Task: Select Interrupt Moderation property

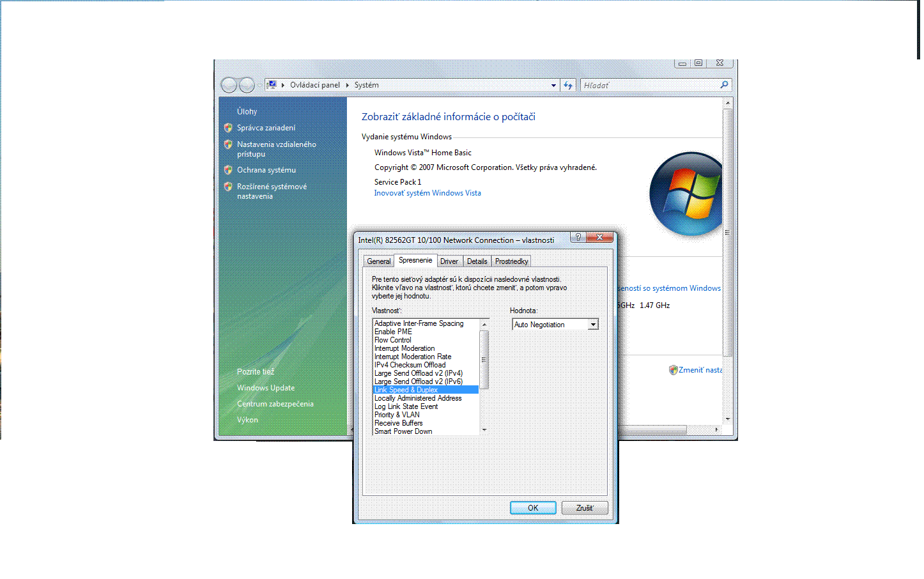Action: (426, 348)
